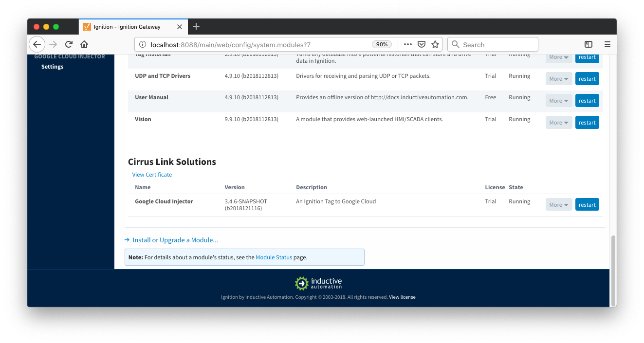
Task: Open the View Certificate link
Action: pos(152,175)
